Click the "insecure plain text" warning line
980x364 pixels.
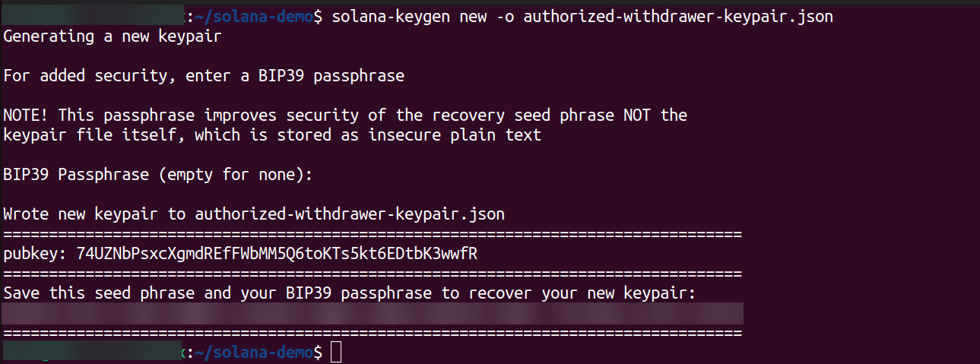coord(272,135)
